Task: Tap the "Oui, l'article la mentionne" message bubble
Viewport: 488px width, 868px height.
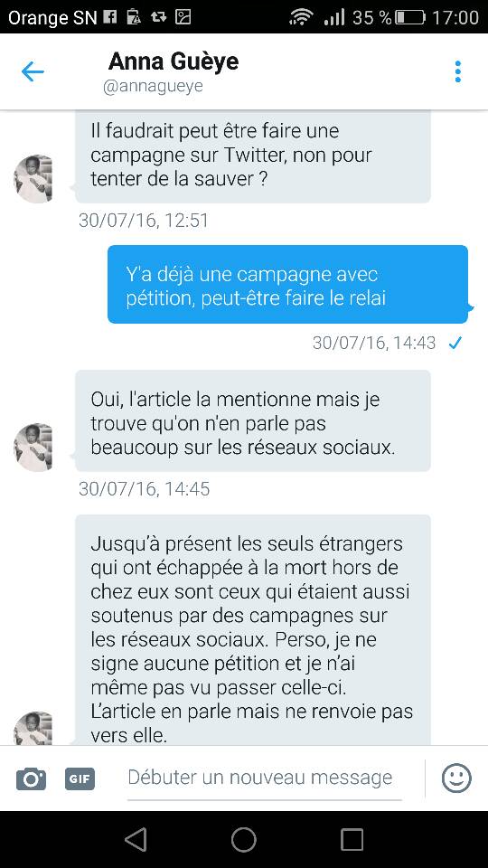Action: pyautogui.click(x=253, y=420)
